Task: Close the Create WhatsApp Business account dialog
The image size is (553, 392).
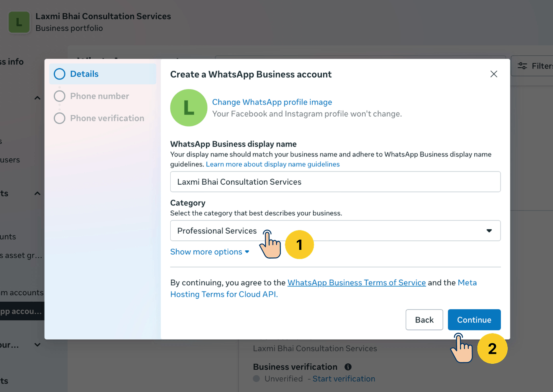Action: tap(494, 74)
